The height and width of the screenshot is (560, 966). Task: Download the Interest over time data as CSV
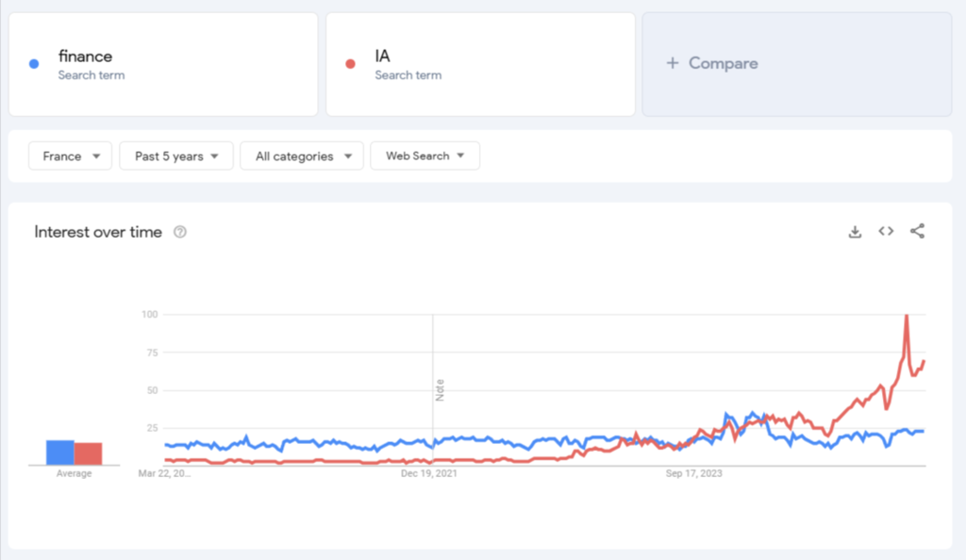[x=855, y=231]
